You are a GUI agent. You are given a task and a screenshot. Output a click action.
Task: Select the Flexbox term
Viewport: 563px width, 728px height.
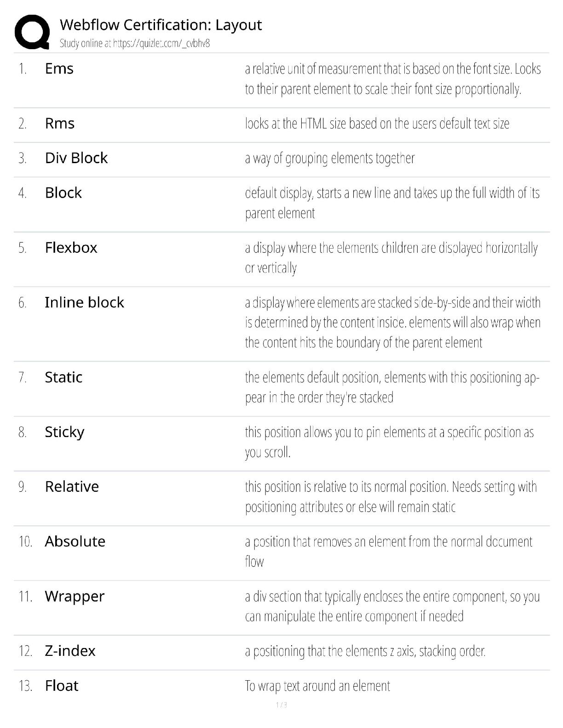[x=71, y=247]
